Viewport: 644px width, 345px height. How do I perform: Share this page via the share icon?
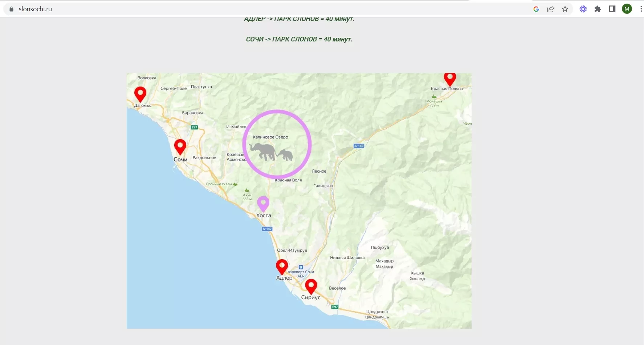coord(550,9)
